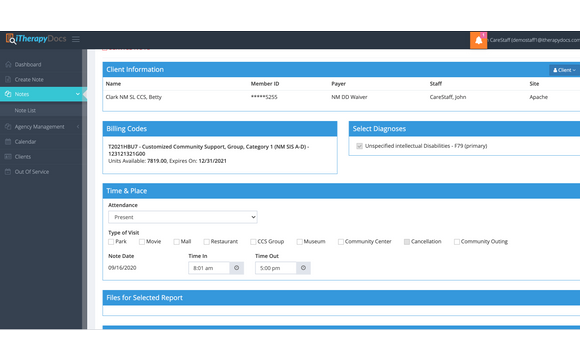Click the Clients sidebar icon
The width and height of the screenshot is (580, 361).
click(x=8, y=156)
